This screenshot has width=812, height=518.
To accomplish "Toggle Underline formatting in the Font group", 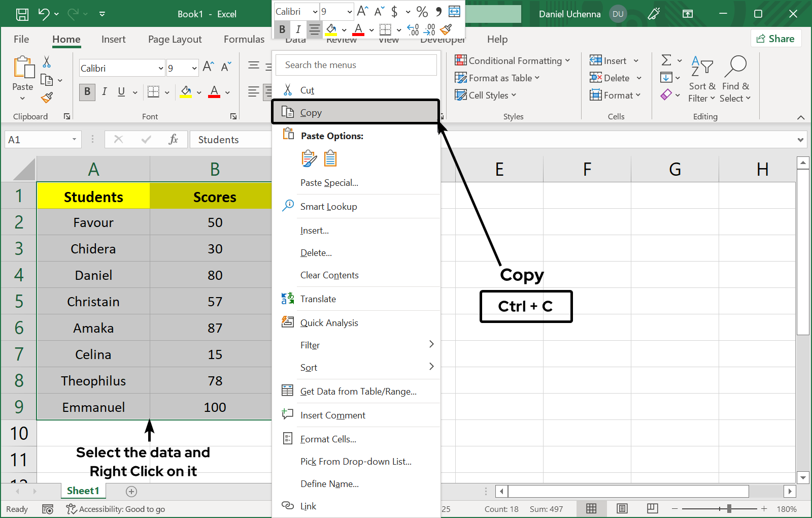I will point(121,92).
